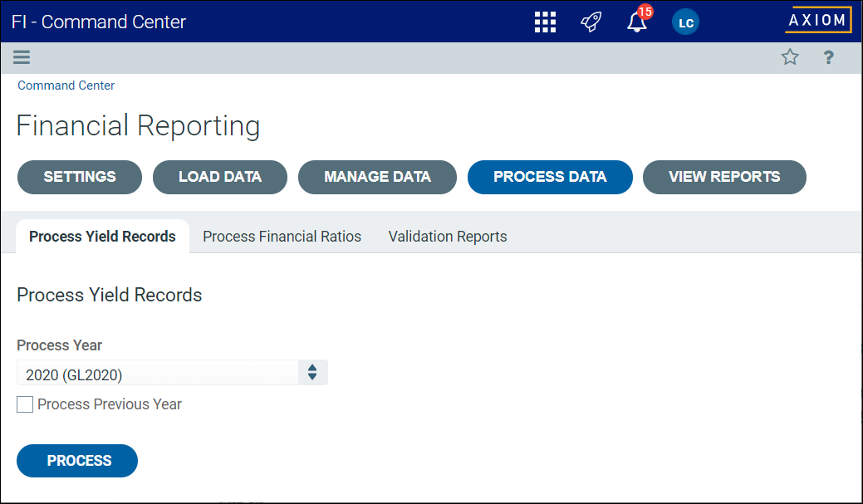Open notifications bell with 15 alerts
863x504 pixels.
637,22
